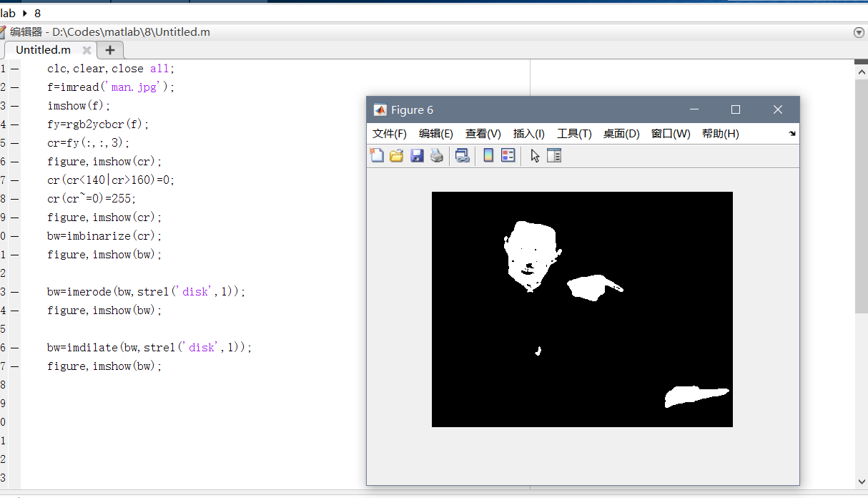Close the Figure 6 window
The height and width of the screenshot is (498, 868).
pyautogui.click(x=778, y=109)
